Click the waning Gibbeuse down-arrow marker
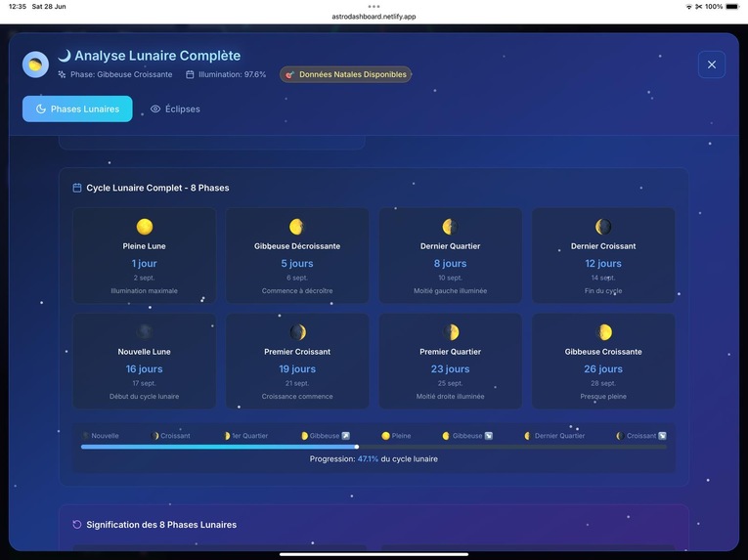The height and width of the screenshot is (560, 748). tap(489, 436)
